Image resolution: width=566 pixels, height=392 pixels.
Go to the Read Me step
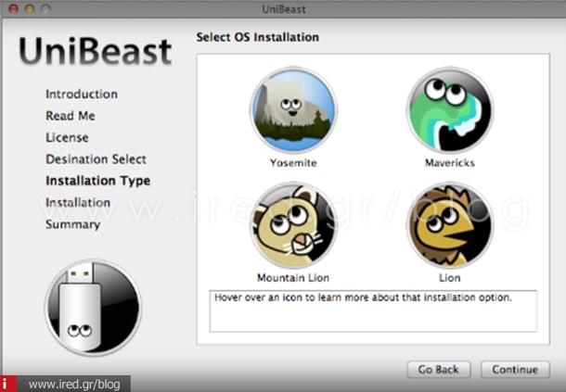pos(71,116)
